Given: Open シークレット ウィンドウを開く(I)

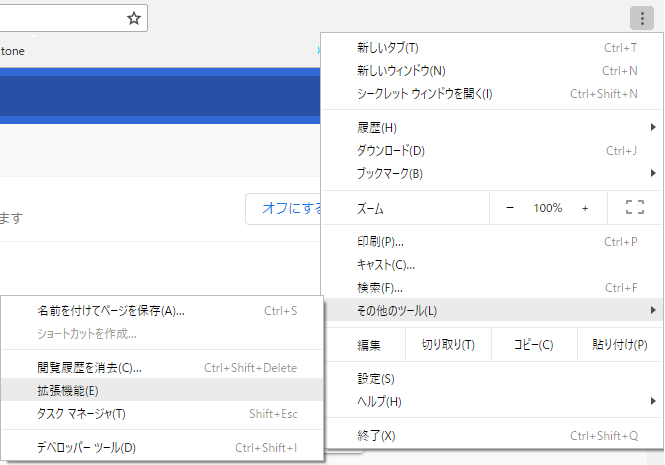Looking at the screenshot, I should pyautogui.click(x=492, y=93).
